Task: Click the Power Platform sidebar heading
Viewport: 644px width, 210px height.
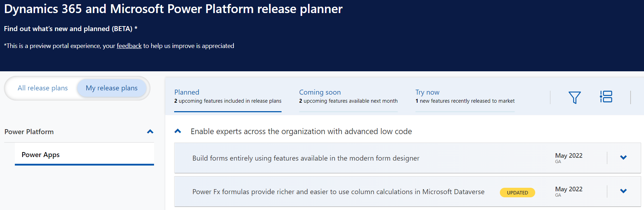Action: 29,132
